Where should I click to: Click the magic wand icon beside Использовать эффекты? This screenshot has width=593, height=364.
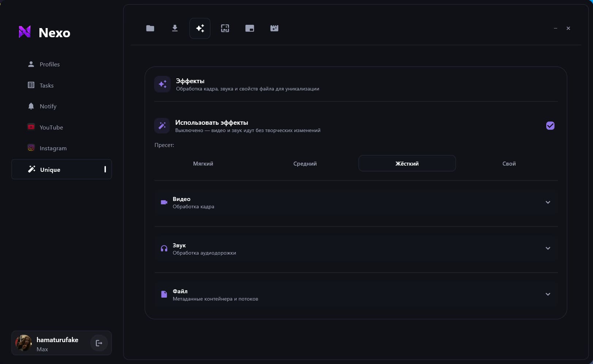(162, 126)
